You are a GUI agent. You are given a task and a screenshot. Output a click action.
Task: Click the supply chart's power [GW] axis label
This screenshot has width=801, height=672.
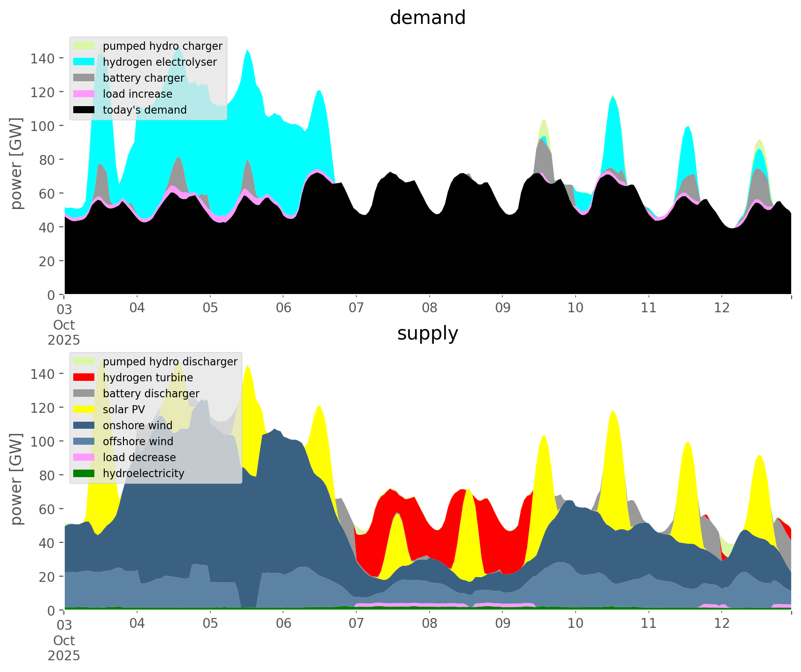pos(16,479)
